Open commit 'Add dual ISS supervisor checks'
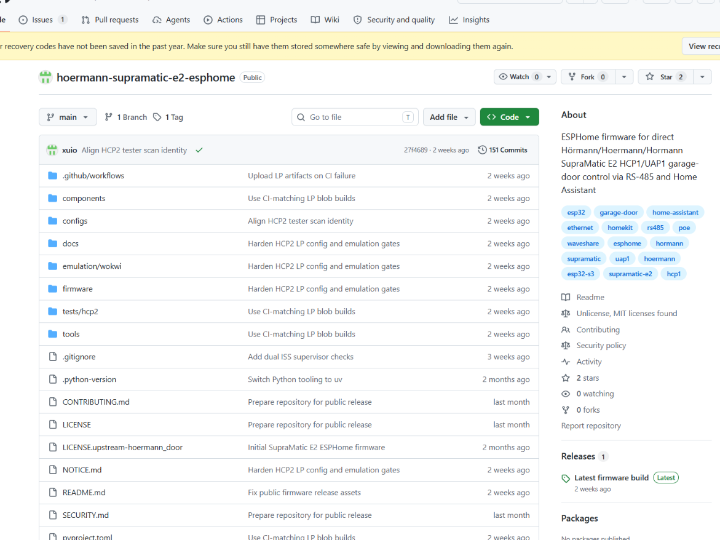The width and height of the screenshot is (720, 540). click(x=300, y=357)
